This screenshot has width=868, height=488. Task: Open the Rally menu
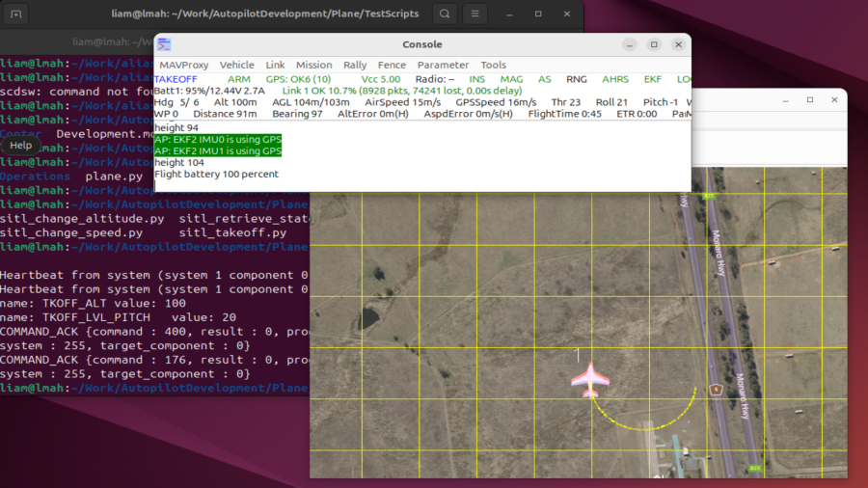pyautogui.click(x=355, y=65)
